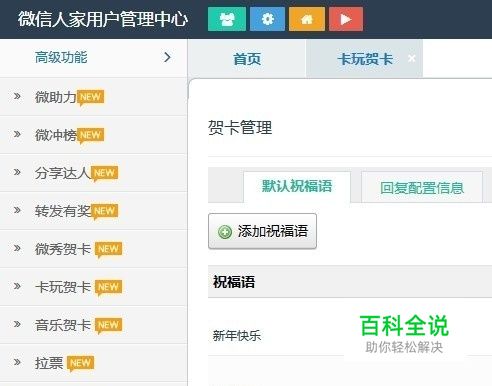Open the 拉票 menu item
492x386 pixels.
pyautogui.click(x=93, y=363)
